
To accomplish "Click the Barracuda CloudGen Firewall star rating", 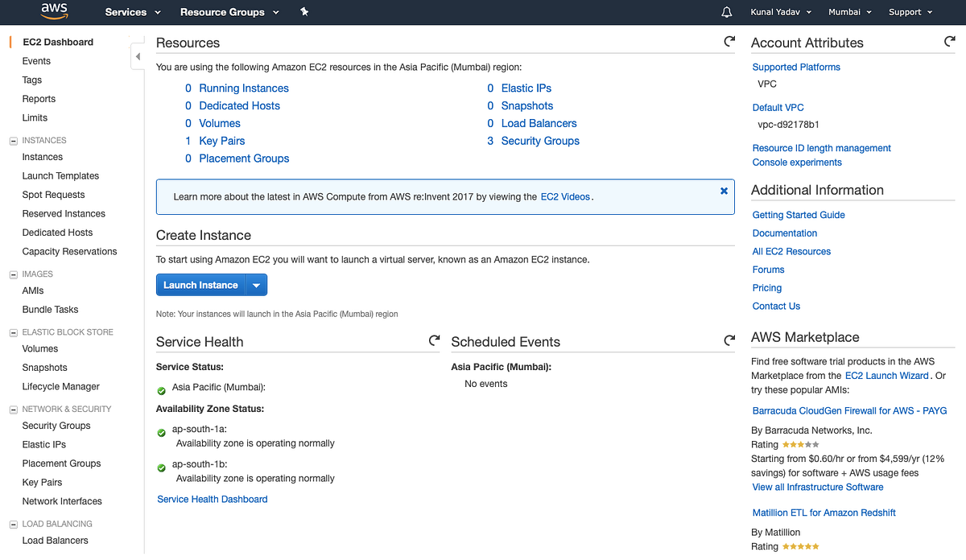I will [800, 443].
